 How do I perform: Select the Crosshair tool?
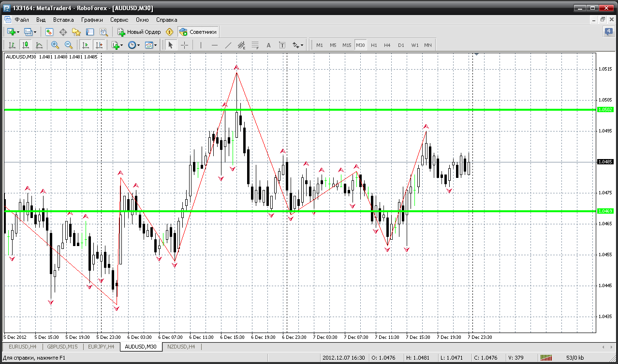[x=184, y=45]
